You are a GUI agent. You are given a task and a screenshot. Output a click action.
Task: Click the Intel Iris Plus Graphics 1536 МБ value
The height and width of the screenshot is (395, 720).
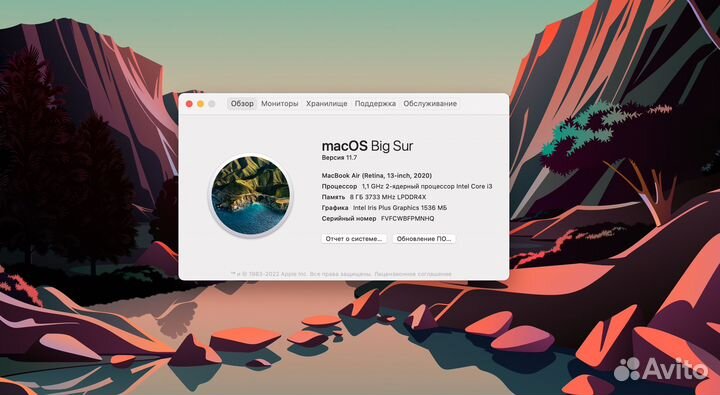click(400, 208)
